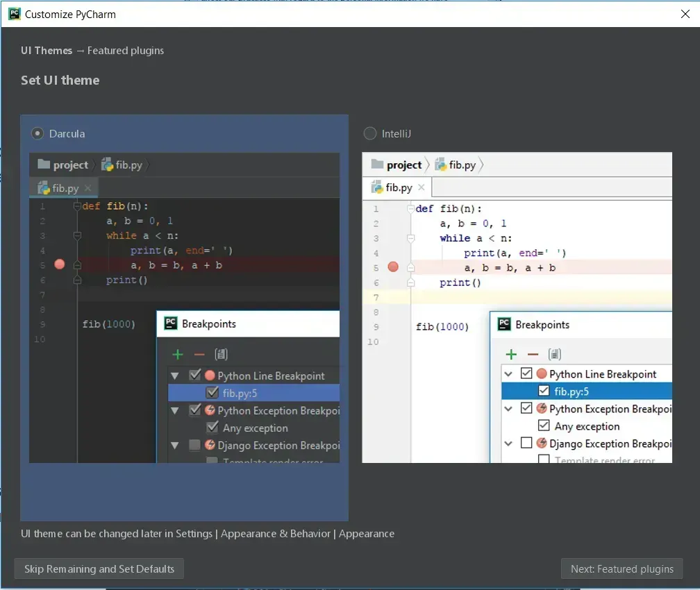Close the fib.py tab in IntelliJ preview
Viewport: 700px width, 590px height.
[421, 187]
